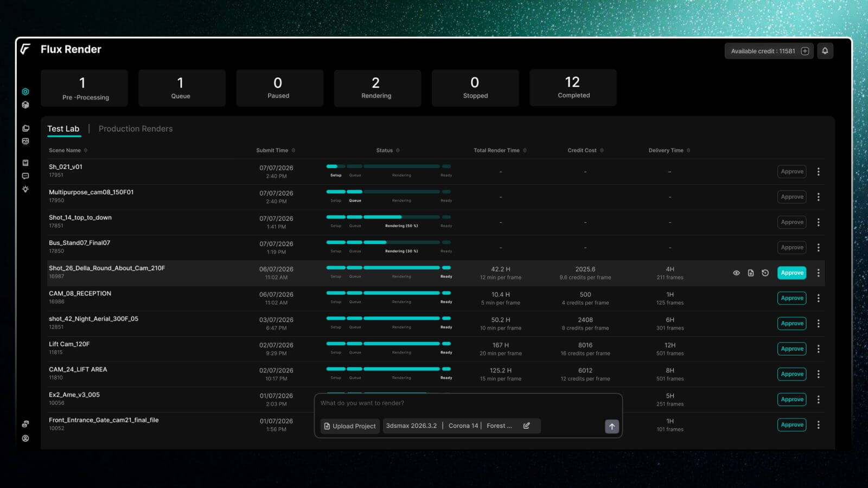Open the icon above the profile icon in sidebar
This screenshot has width=868, height=488.
click(25, 424)
